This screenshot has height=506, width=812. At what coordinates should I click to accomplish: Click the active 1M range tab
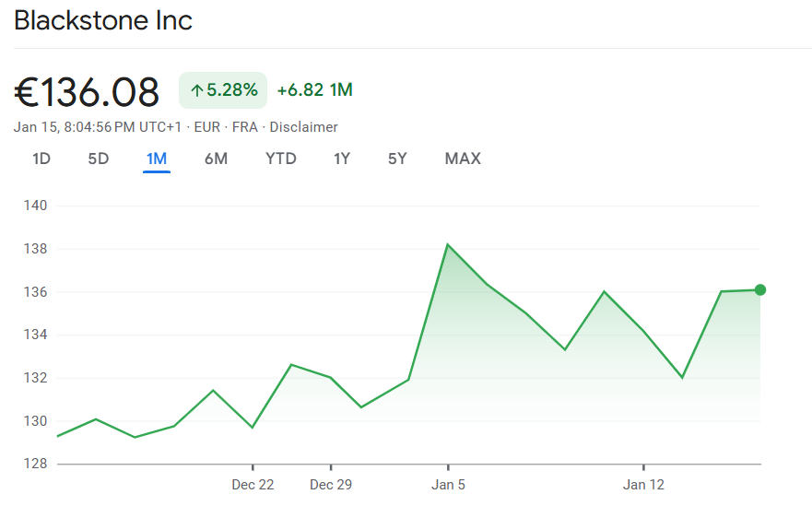click(157, 159)
